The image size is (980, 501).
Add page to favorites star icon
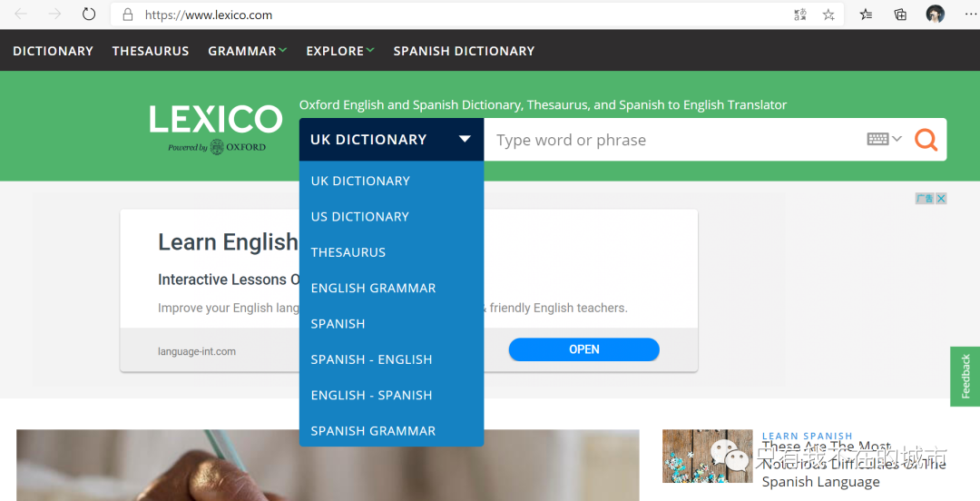pyautogui.click(x=828, y=15)
